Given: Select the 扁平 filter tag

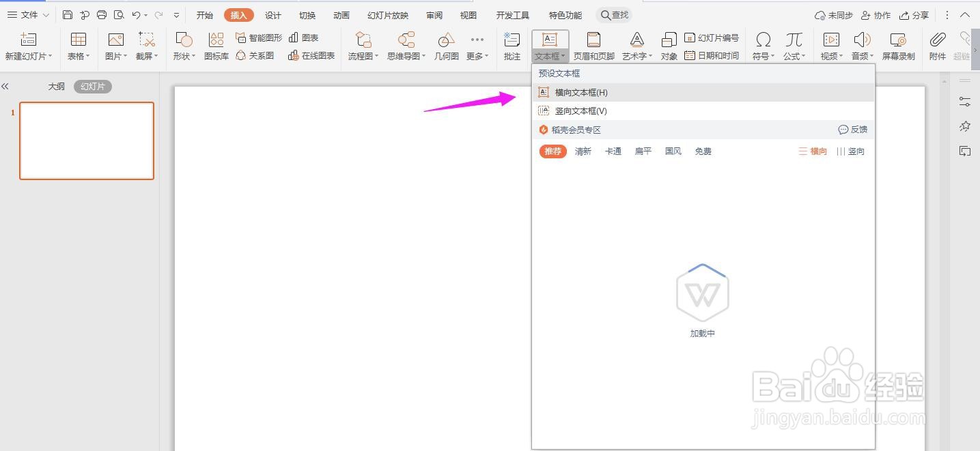Looking at the screenshot, I should (x=643, y=151).
